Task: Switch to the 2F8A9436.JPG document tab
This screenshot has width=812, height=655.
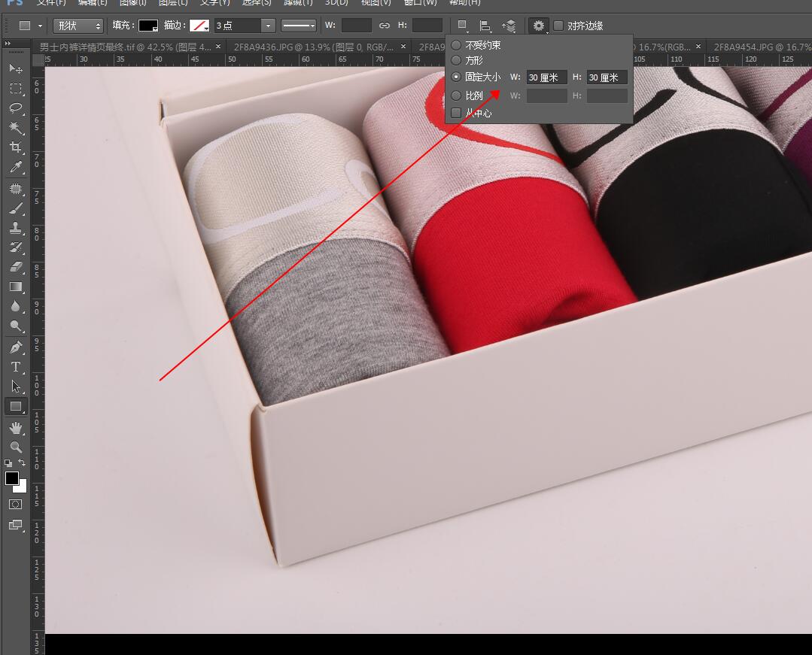Action: [314, 47]
